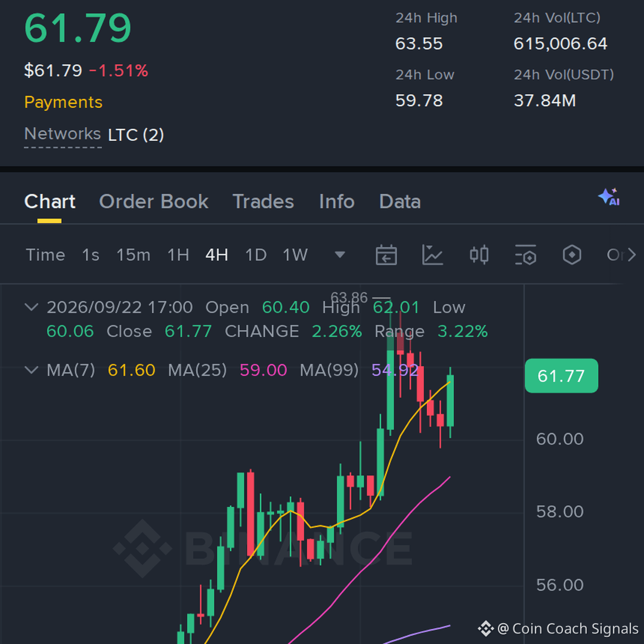Image resolution: width=644 pixels, height=644 pixels.
Task: Open chart display settings icon
Action: [x=525, y=255]
